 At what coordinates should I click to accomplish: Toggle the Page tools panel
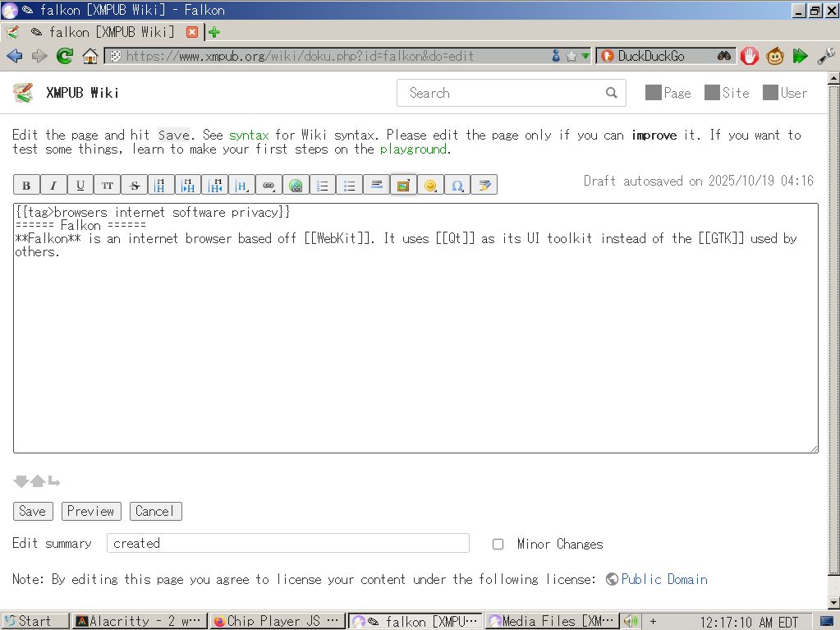click(668, 93)
